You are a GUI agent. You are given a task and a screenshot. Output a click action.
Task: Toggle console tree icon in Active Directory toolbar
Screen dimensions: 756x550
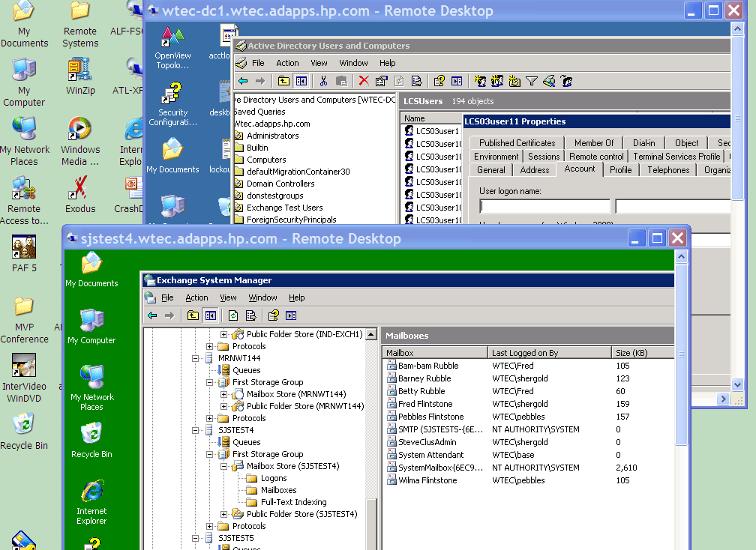[x=301, y=81]
